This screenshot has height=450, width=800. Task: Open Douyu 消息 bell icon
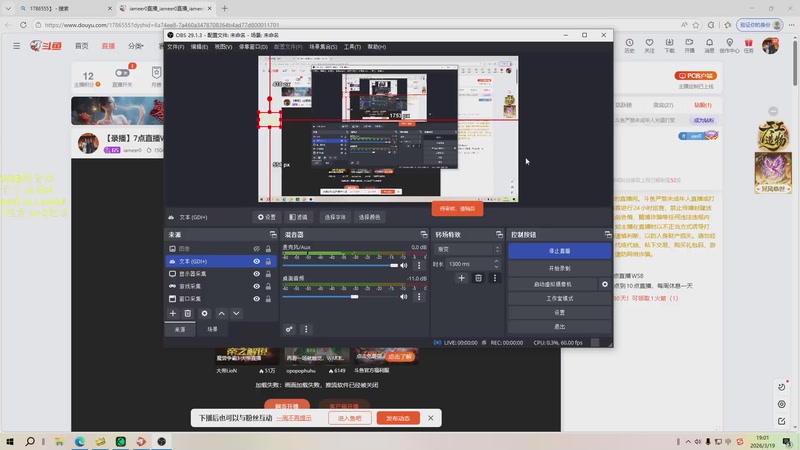coord(709,45)
